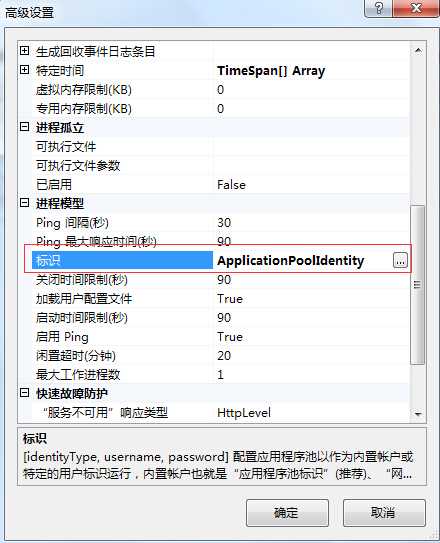
Task: Click the scrollbar up arrow
Action: 418,51
